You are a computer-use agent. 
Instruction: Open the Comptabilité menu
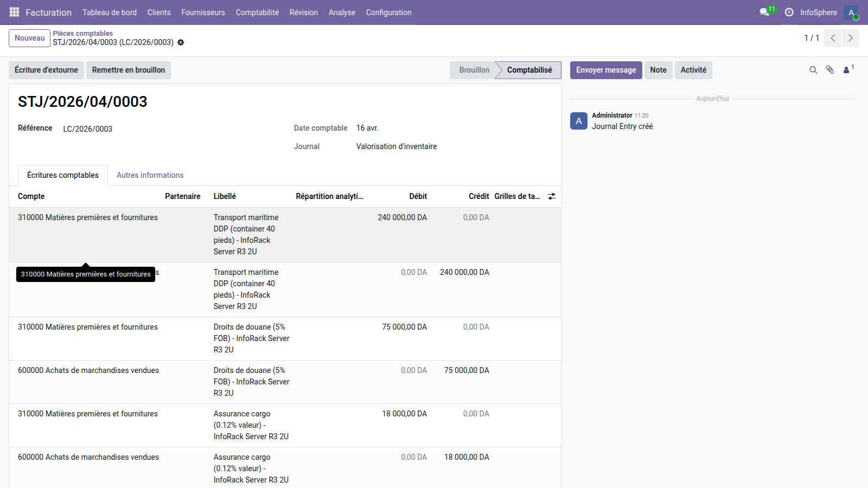click(x=257, y=12)
